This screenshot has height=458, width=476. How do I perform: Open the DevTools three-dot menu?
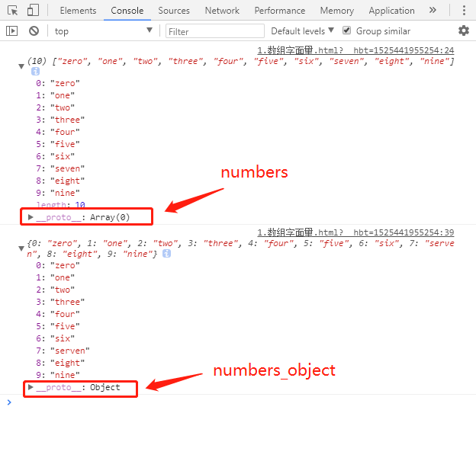(x=464, y=11)
